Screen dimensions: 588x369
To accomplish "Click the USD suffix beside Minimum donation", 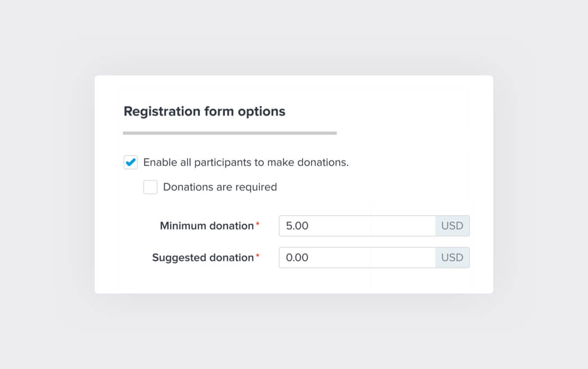I will 452,226.
